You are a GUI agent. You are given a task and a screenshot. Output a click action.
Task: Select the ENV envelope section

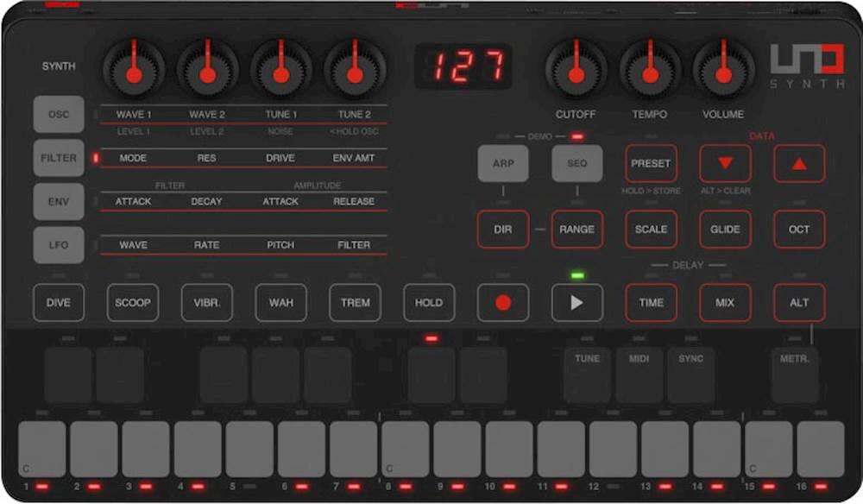click(x=58, y=201)
